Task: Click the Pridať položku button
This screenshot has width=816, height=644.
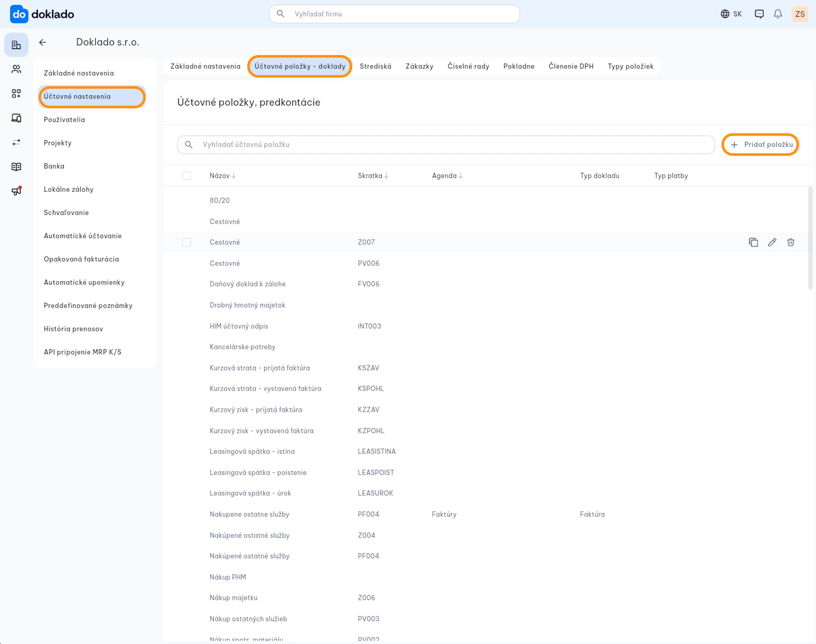Action: 761,144
